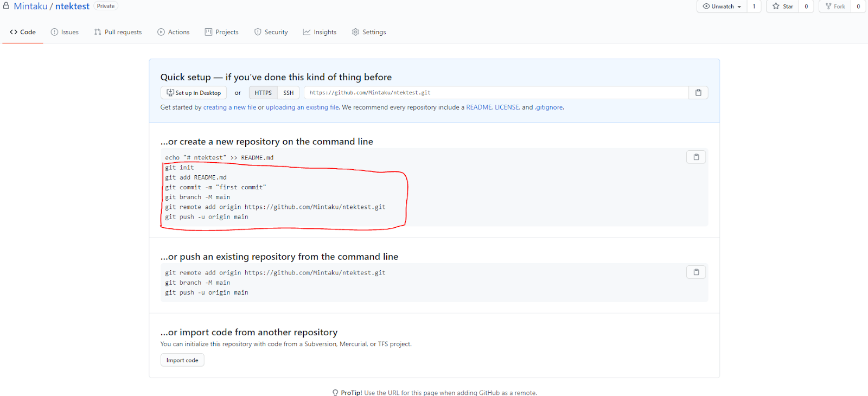The width and height of the screenshot is (868, 396).
Task: Click the 'git push -u origin main' line under create new repository
Action: (x=207, y=217)
